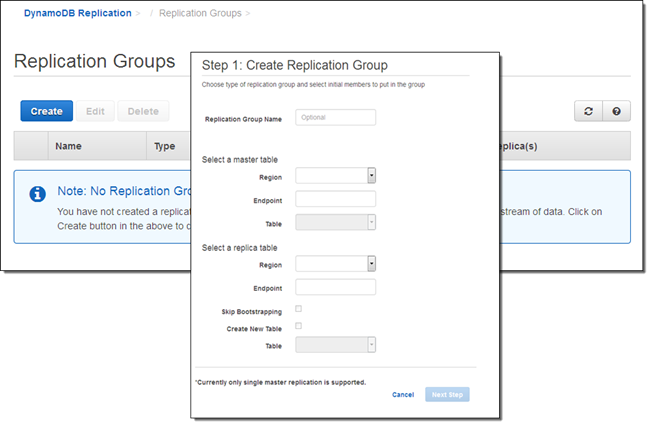
Task: Tick the Create New Table checkbox
Action: tap(299, 327)
